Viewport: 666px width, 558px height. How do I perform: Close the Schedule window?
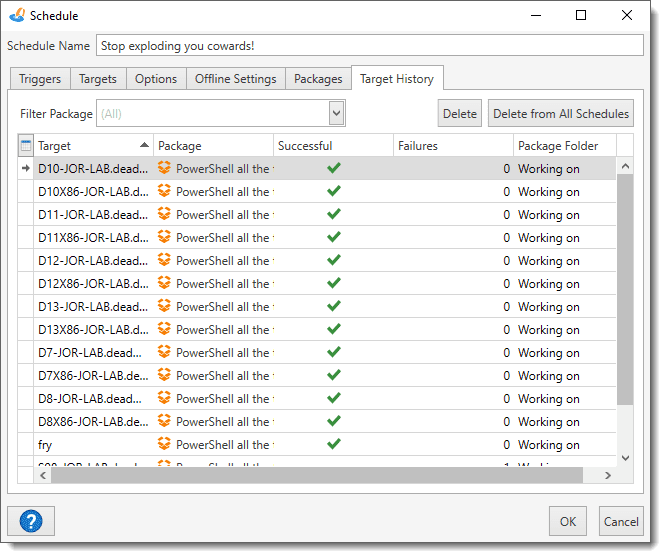(626, 15)
